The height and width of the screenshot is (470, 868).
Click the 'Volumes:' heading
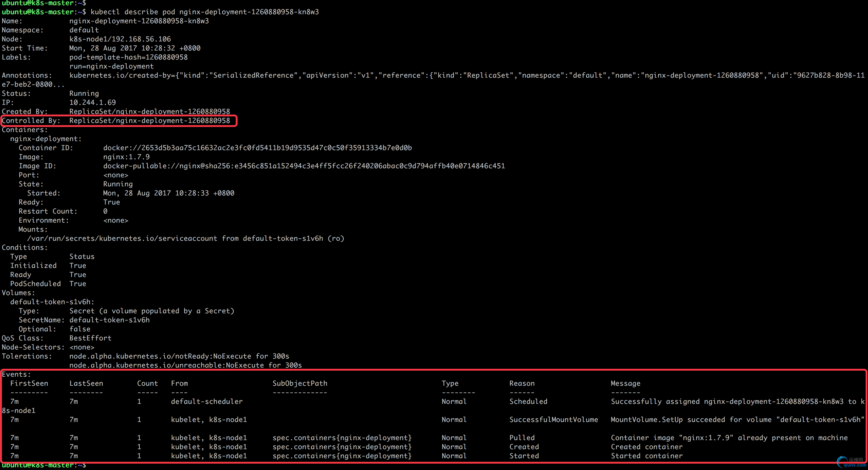click(x=18, y=293)
